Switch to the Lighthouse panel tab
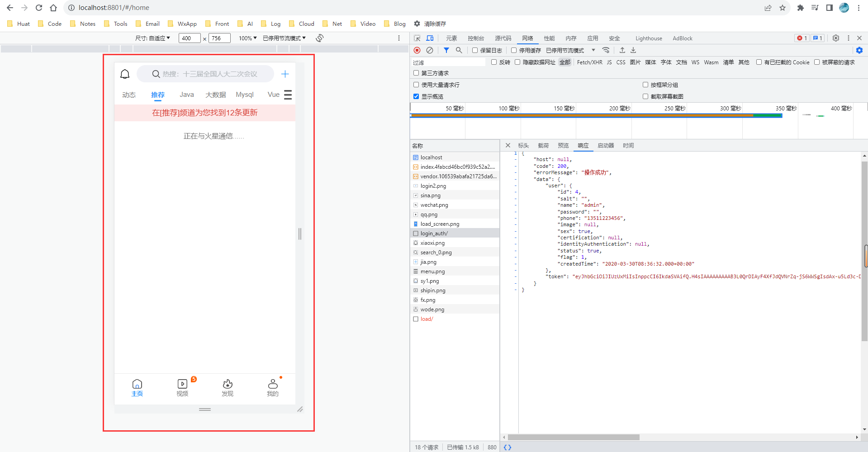 648,38
